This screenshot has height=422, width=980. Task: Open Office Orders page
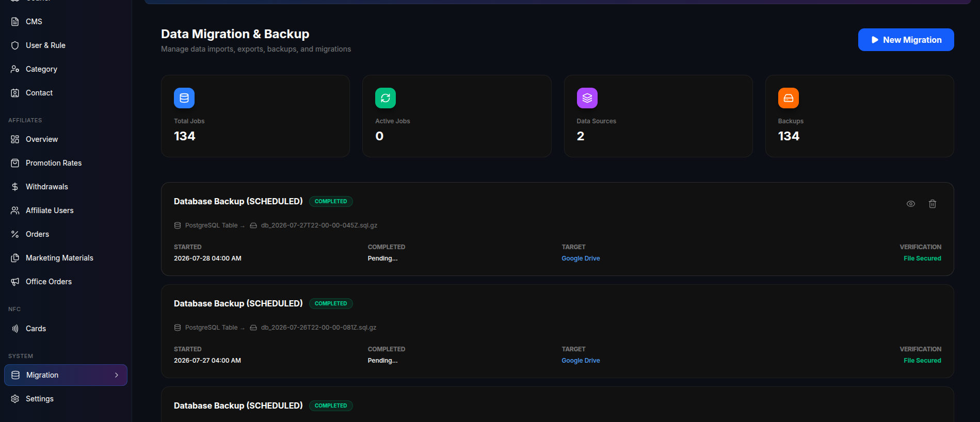tap(66, 282)
